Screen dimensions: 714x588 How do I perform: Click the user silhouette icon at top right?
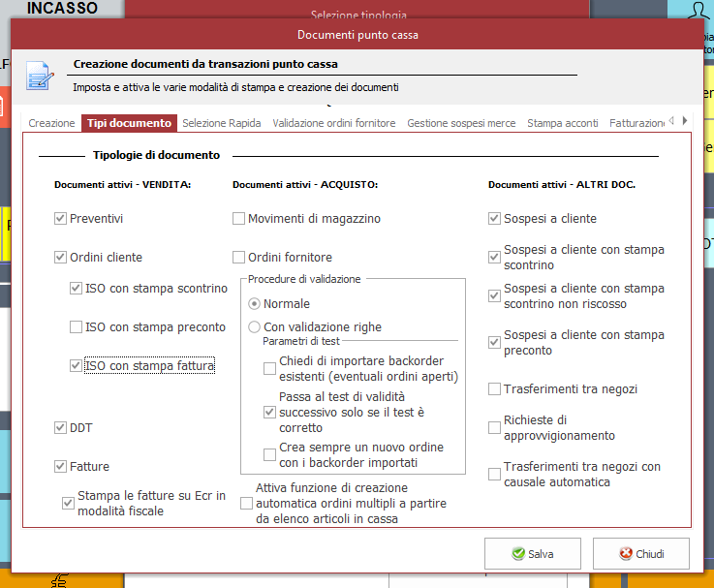tap(698, 12)
